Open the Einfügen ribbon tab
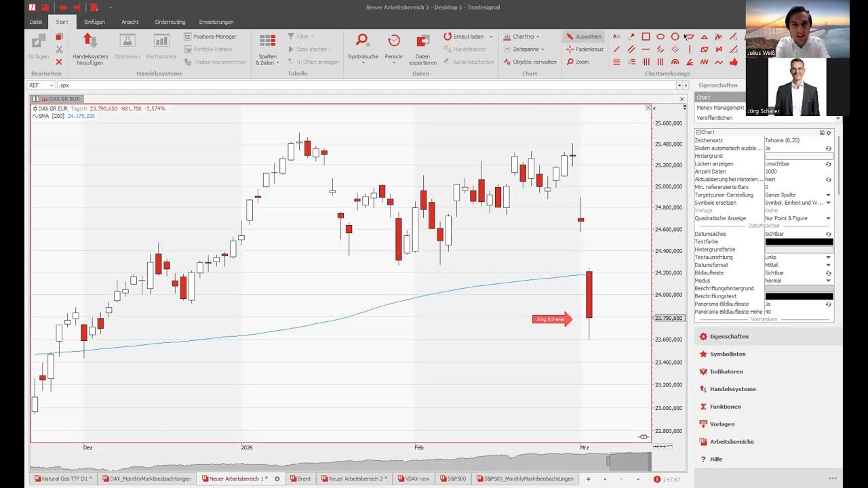This screenshot has width=868, height=488. [94, 22]
